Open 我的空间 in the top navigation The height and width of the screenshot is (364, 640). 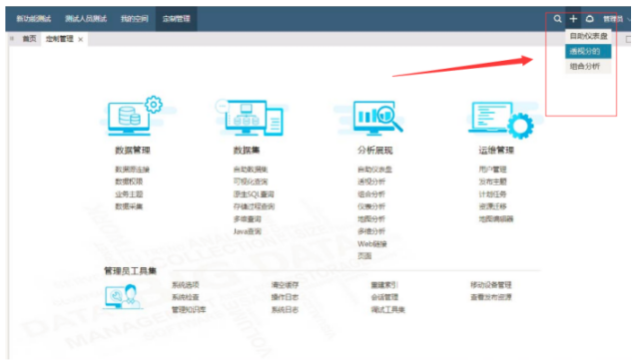pyautogui.click(x=134, y=19)
